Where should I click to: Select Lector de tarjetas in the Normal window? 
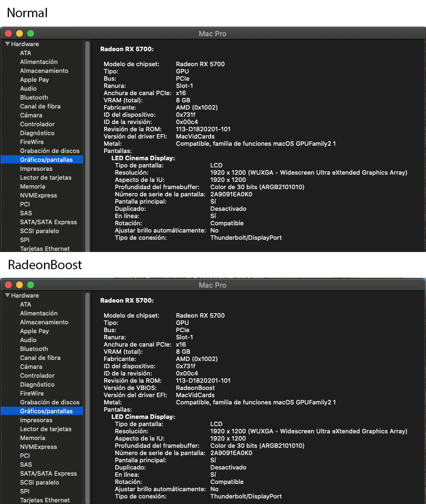coord(46,177)
